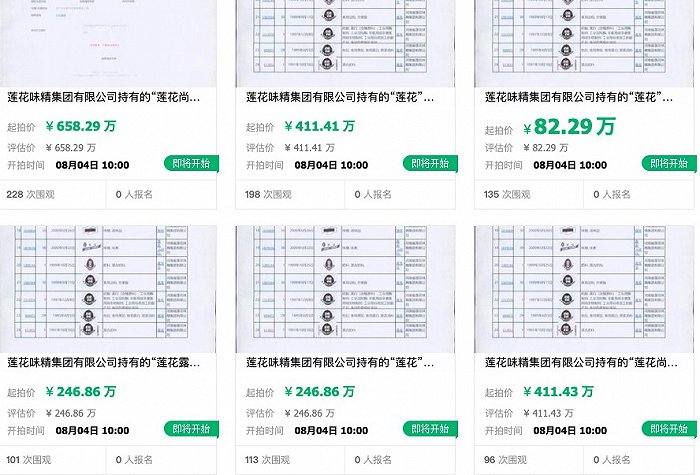Open title link of the ¥411.41万 listing
Screen dimensions: 700x475
pos(340,97)
